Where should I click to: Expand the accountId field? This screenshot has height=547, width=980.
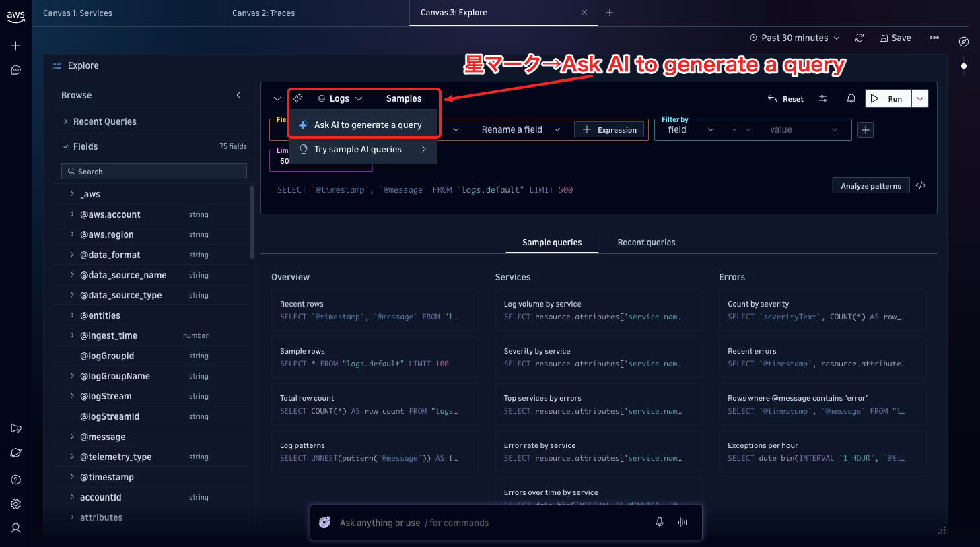tap(72, 497)
